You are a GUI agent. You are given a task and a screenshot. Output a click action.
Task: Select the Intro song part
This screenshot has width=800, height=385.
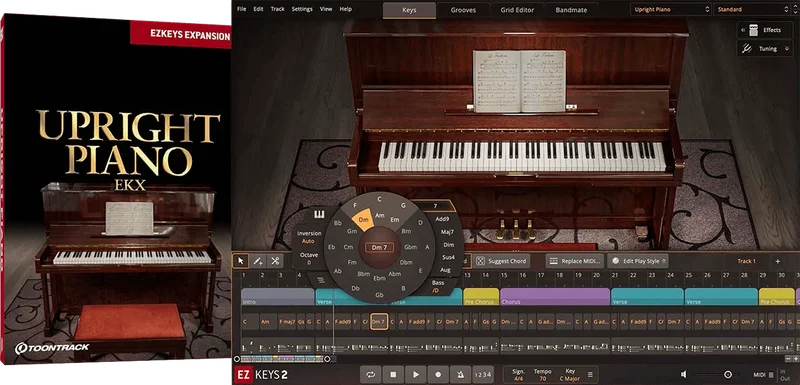tap(278, 297)
